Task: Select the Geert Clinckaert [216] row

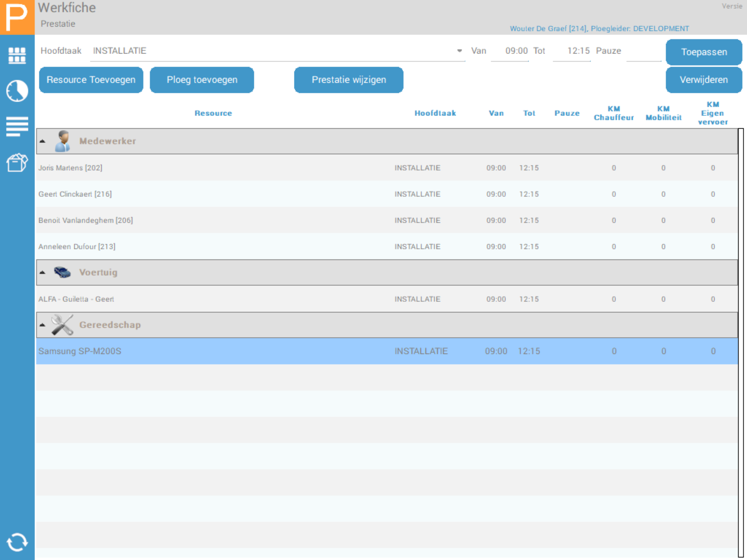Action: (387, 194)
